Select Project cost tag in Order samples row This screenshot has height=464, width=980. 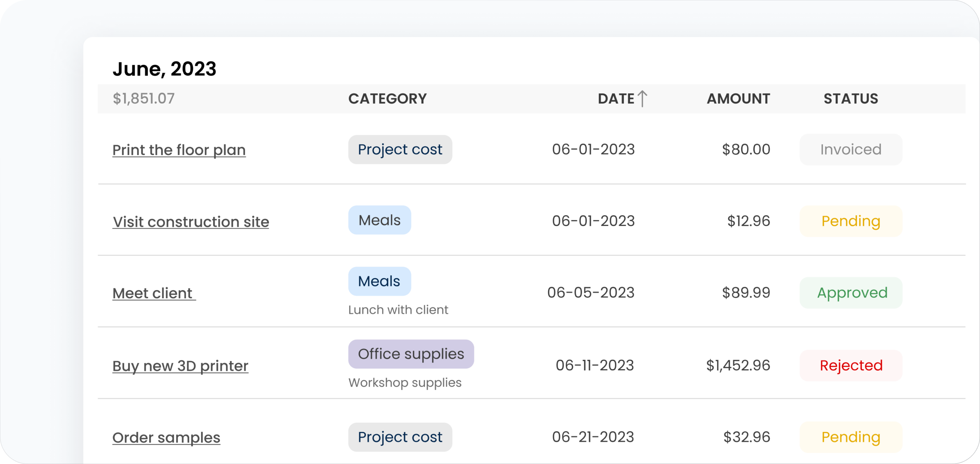[400, 437]
